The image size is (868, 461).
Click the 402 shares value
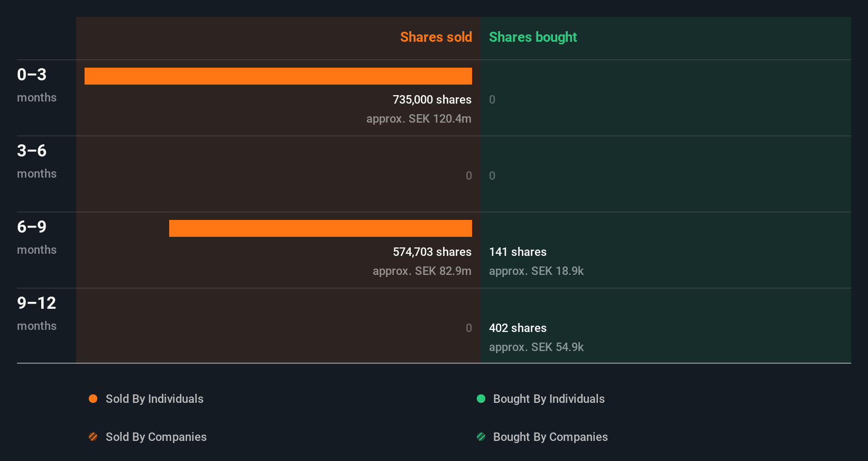click(x=518, y=328)
